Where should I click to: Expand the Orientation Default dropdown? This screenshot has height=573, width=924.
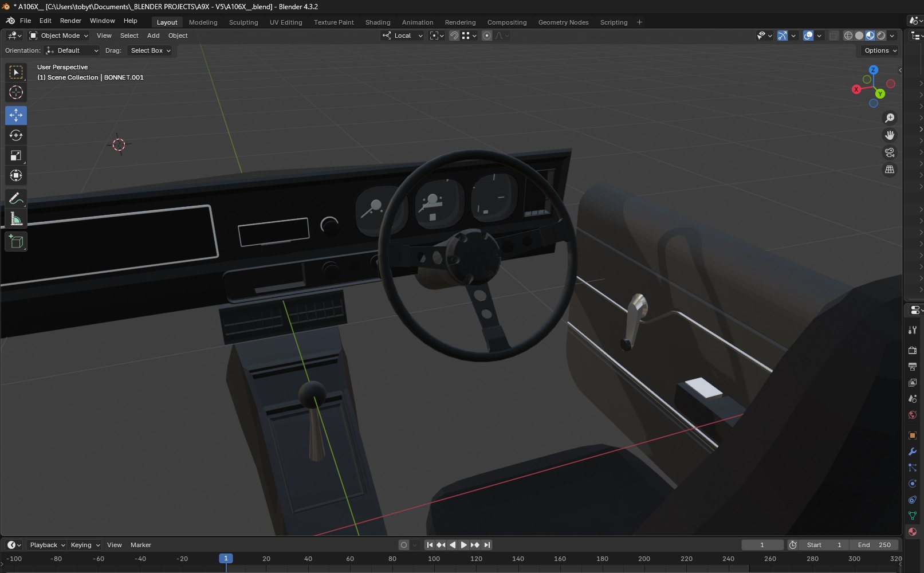point(72,50)
